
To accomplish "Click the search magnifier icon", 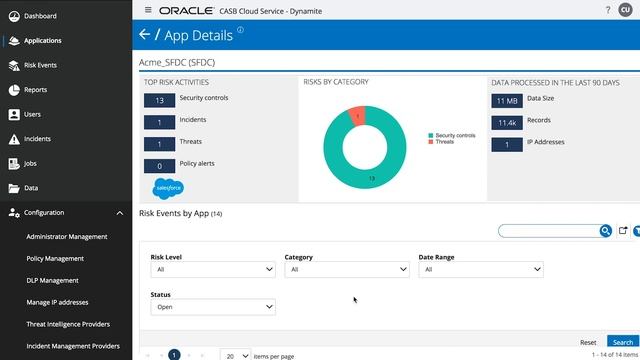I will pos(606,231).
